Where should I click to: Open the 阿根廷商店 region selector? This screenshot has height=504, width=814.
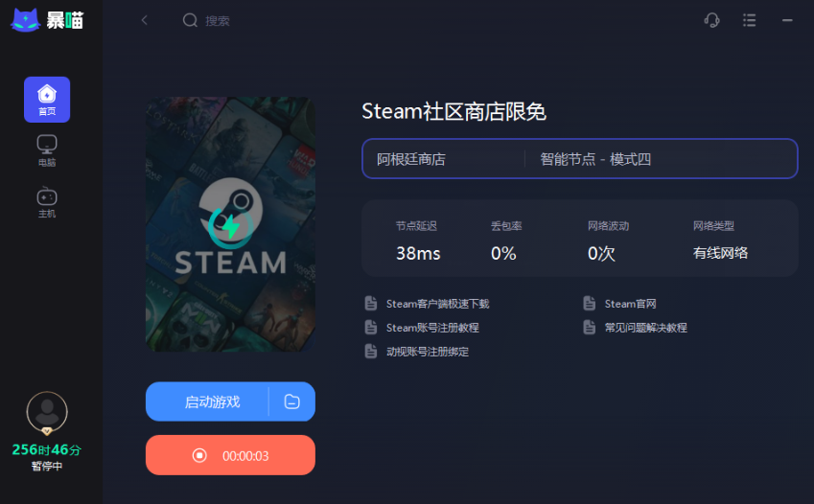[x=444, y=159]
